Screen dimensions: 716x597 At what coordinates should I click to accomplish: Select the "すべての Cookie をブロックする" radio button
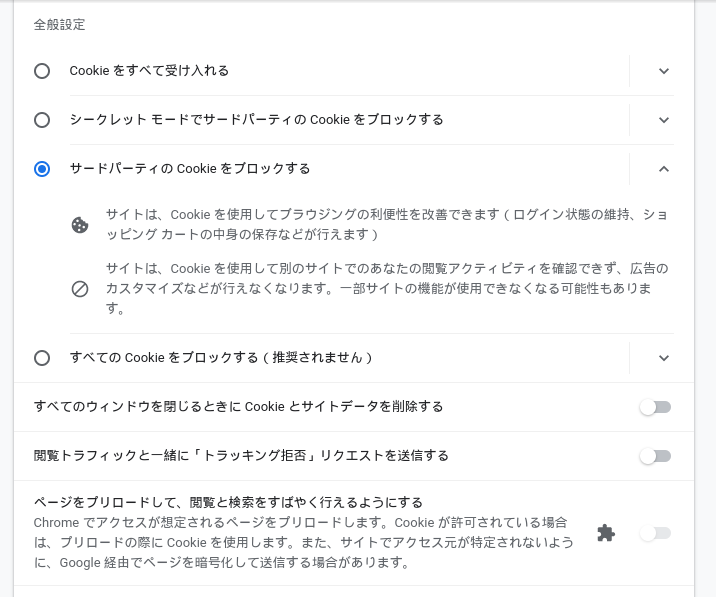point(42,358)
